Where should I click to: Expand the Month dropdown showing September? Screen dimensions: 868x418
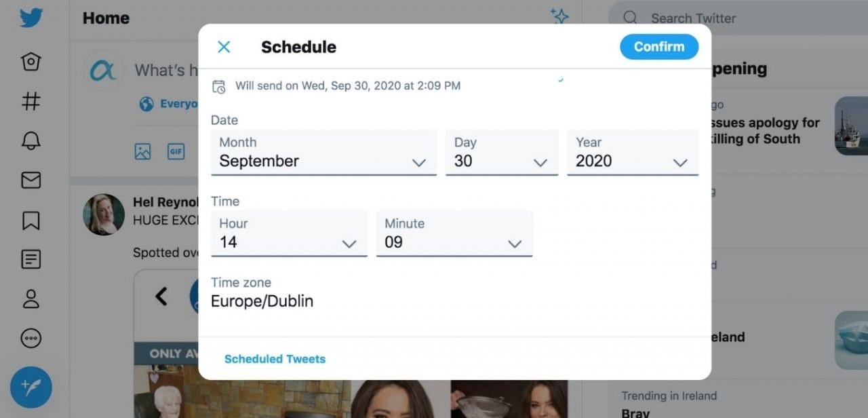click(x=323, y=161)
